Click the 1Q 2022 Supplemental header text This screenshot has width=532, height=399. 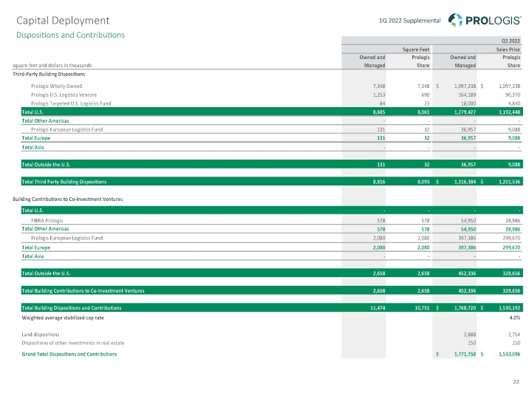tap(410, 21)
